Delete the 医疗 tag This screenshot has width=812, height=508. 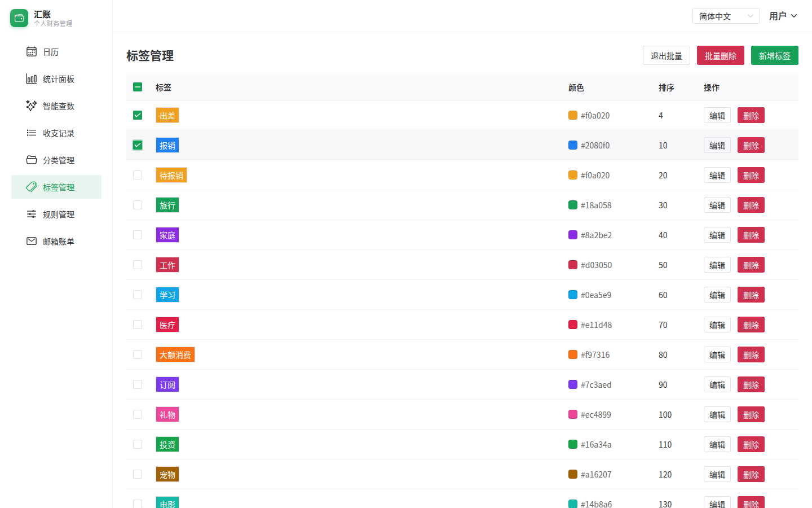[751, 325]
